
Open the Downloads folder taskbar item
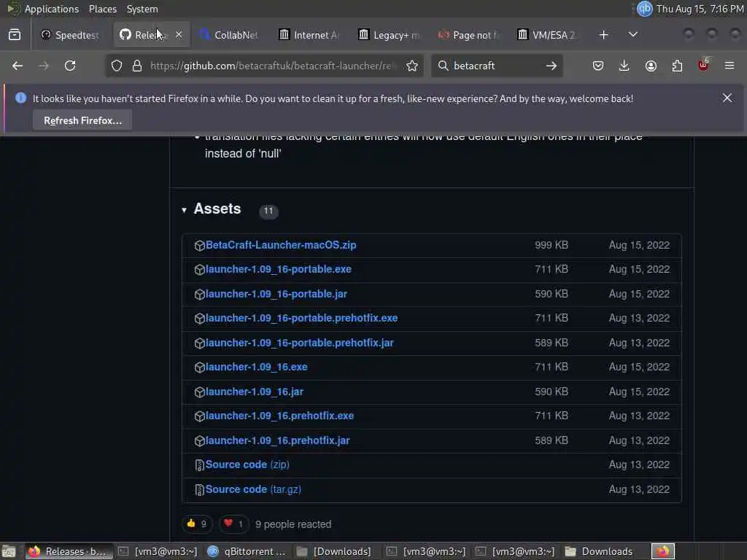(x=600, y=551)
